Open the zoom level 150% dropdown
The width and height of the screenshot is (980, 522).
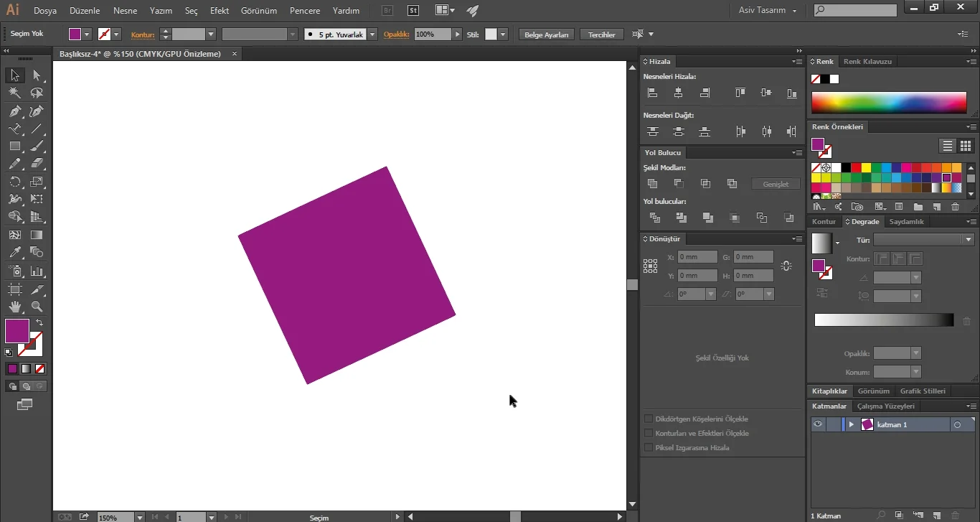coord(140,517)
